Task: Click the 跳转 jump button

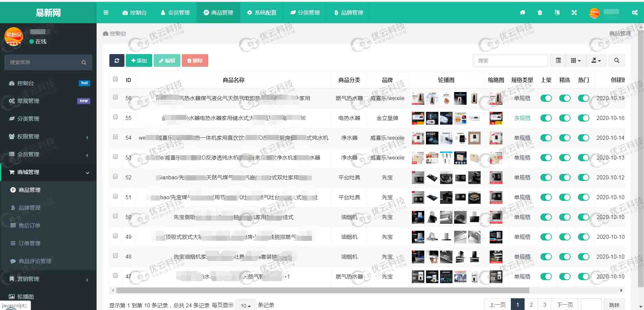Action: pyautogui.click(x=614, y=305)
